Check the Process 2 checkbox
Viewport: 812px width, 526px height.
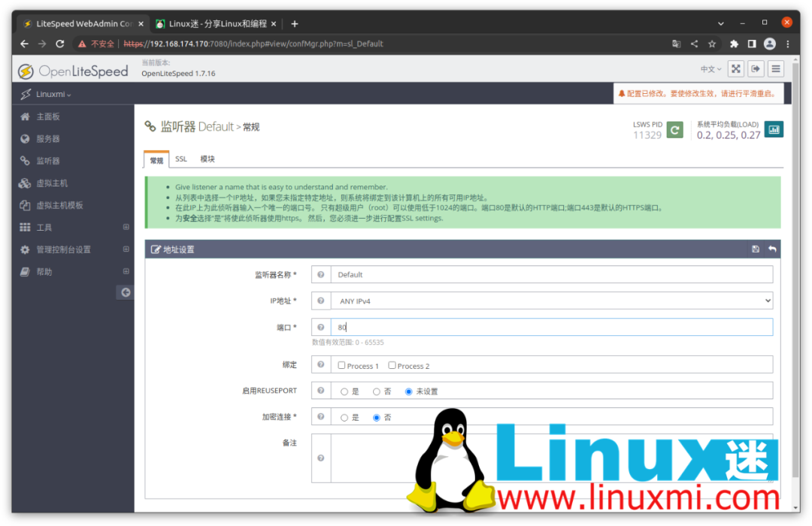pyautogui.click(x=392, y=365)
